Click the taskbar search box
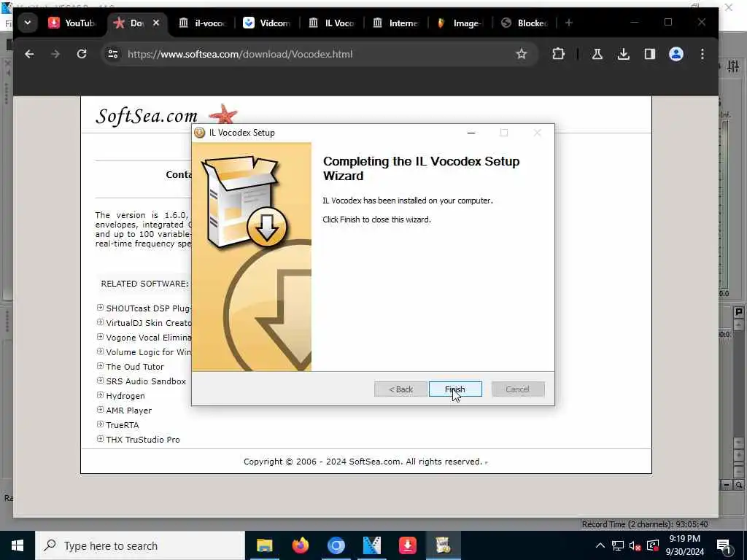Viewport: 747px width, 560px height. (x=139, y=545)
